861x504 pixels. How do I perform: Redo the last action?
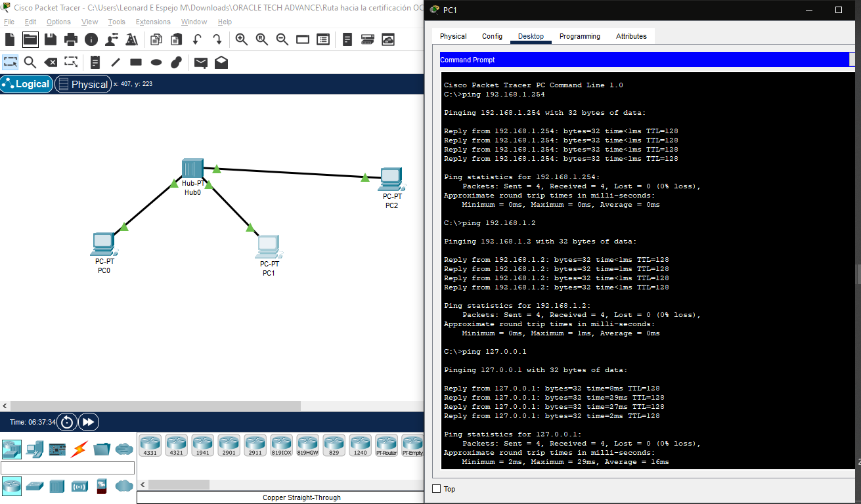pos(217,39)
